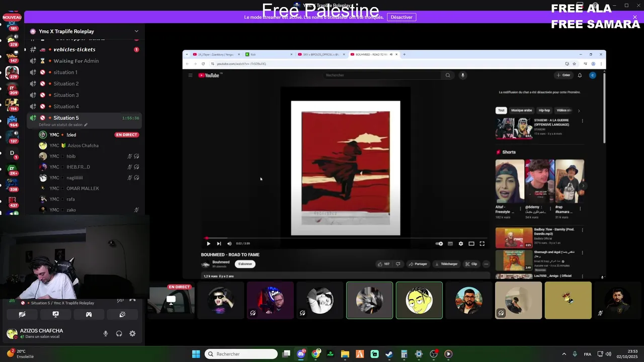Open the soundboard icon in voice panel
This screenshot has height=362, width=644.
[x=122, y=314]
